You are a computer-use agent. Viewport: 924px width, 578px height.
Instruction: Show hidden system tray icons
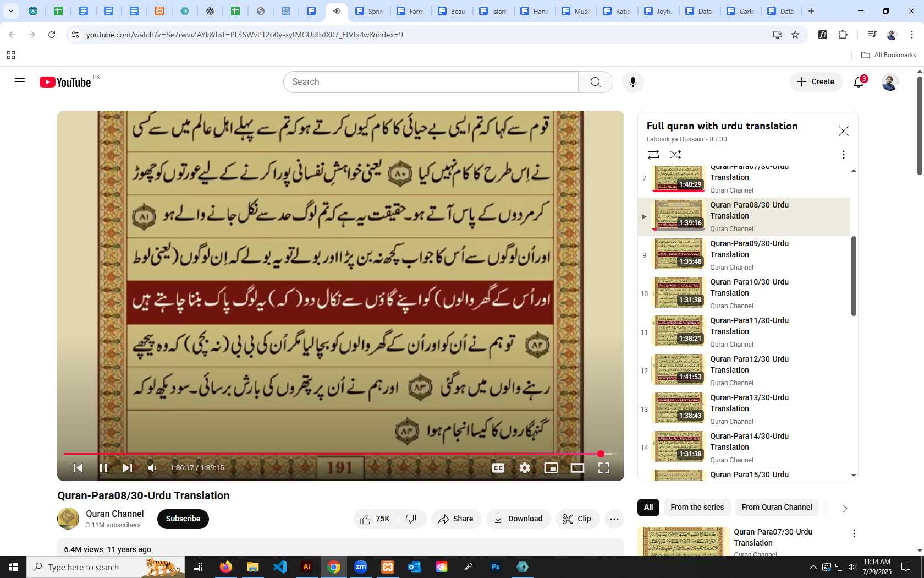(813, 567)
